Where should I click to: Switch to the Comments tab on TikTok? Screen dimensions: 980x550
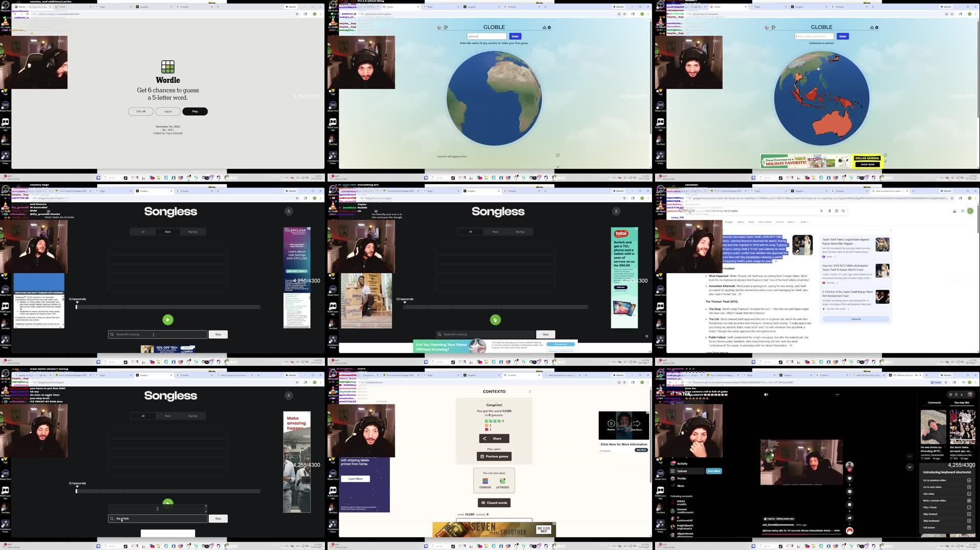click(934, 403)
